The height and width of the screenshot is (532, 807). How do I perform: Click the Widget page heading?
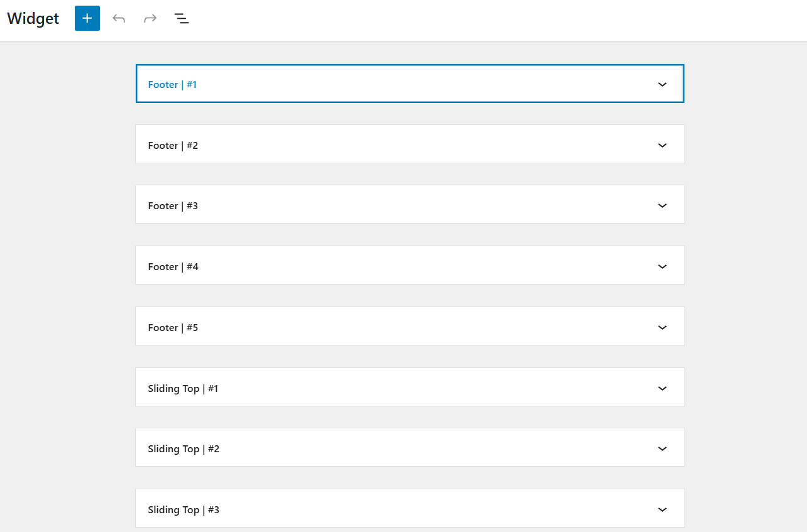[33, 18]
